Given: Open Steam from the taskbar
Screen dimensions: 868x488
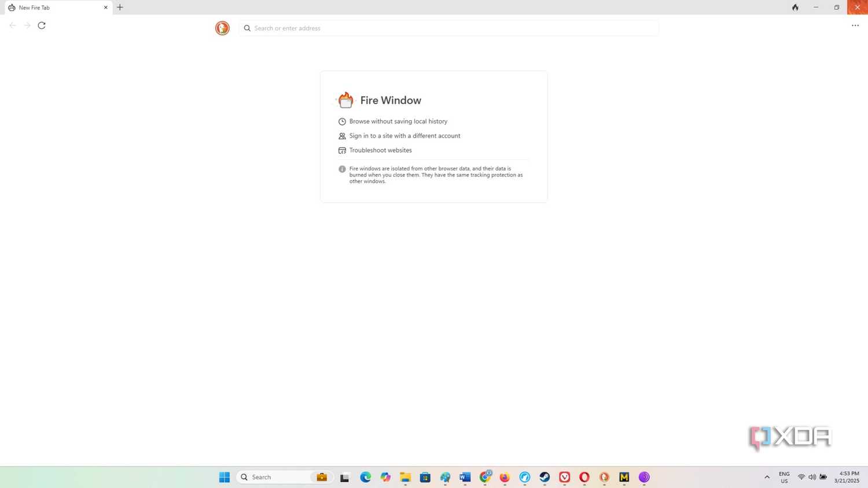Looking at the screenshot, I should click(545, 477).
